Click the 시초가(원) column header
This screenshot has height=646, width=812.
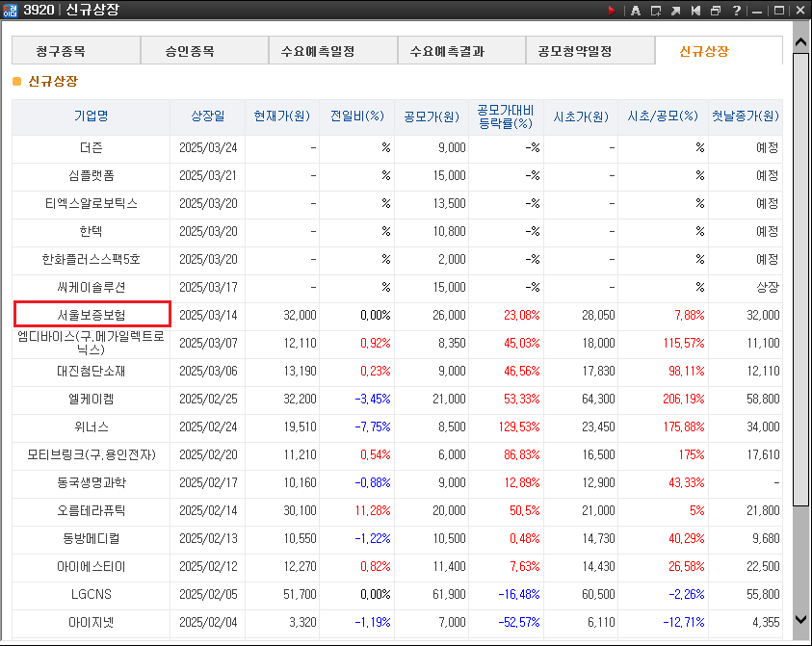coord(581,116)
